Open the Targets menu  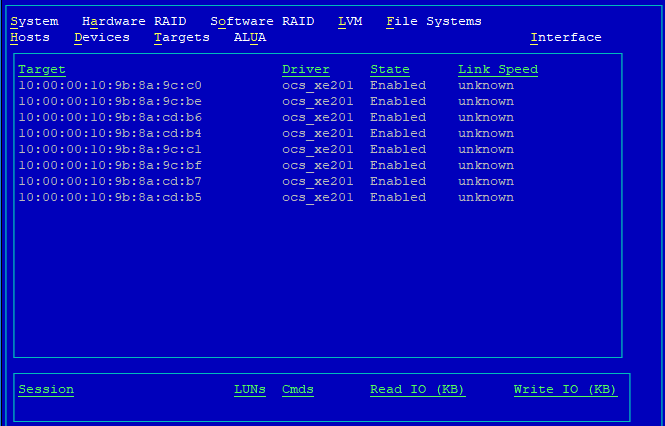point(182,37)
